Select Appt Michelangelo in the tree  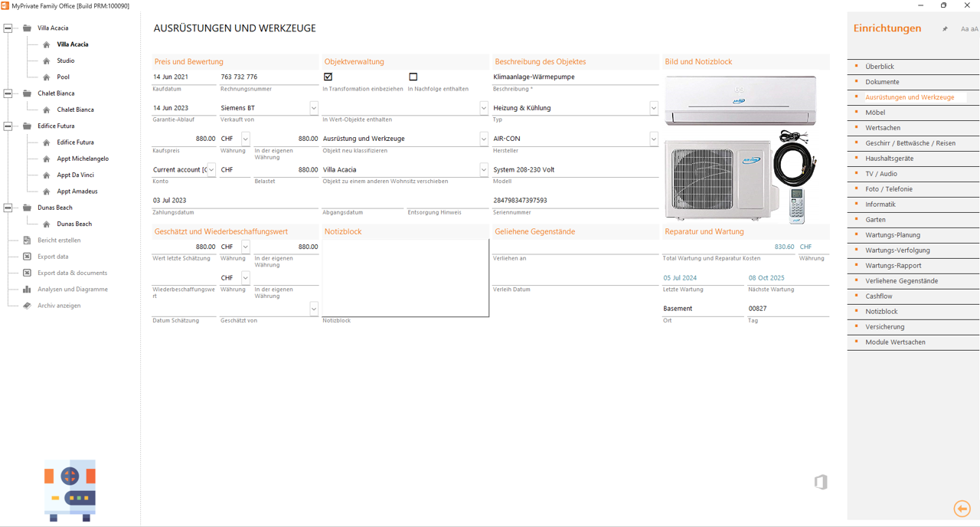[83, 159]
